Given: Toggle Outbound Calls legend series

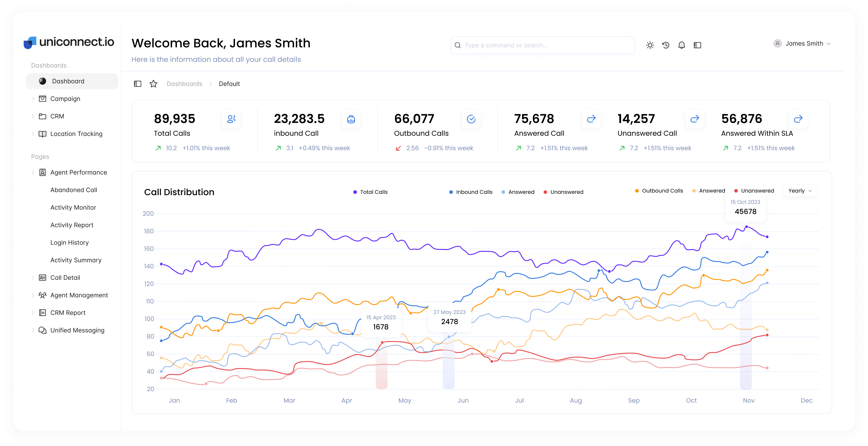Looking at the screenshot, I should pos(659,191).
